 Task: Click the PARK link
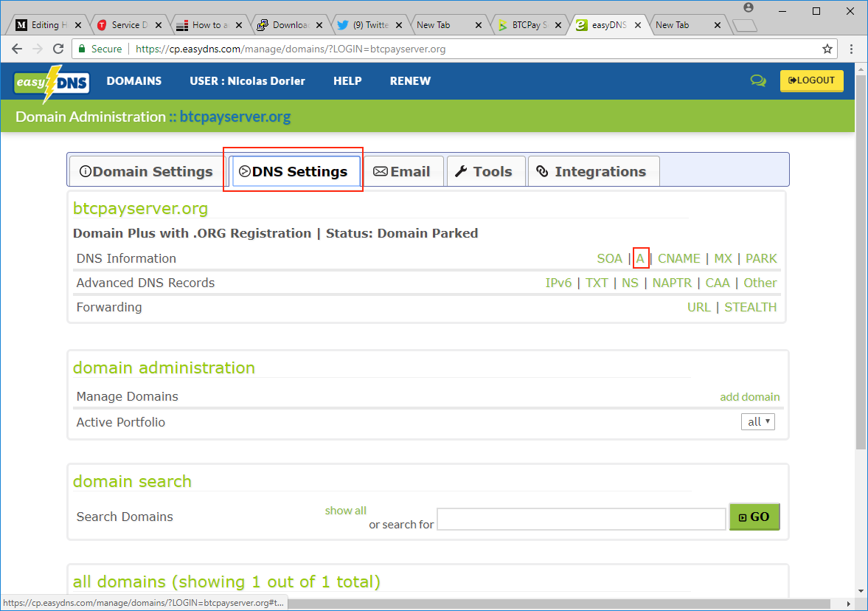pos(761,259)
